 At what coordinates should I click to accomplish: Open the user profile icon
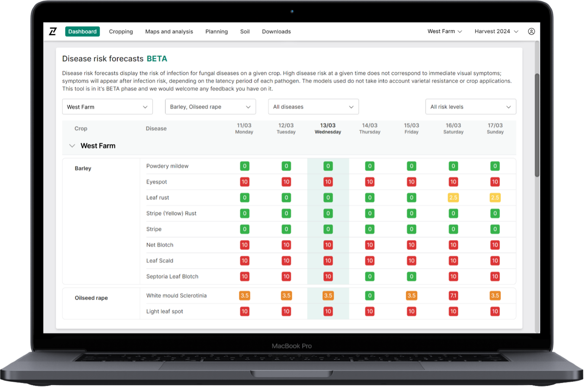tap(531, 31)
